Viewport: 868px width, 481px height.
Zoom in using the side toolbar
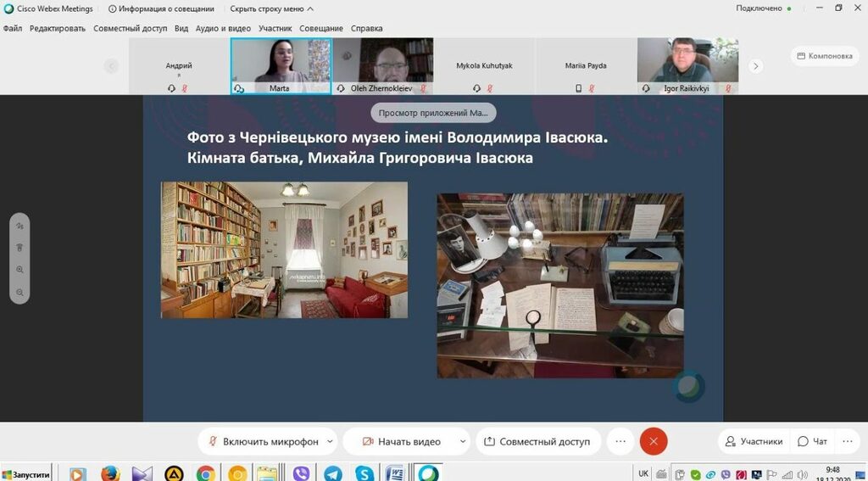coord(19,270)
